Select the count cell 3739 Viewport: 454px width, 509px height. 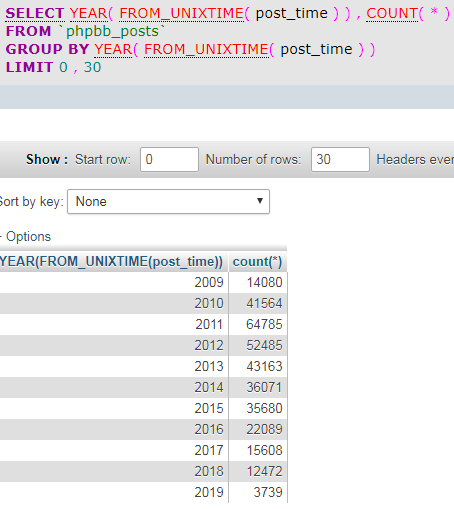point(268,492)
